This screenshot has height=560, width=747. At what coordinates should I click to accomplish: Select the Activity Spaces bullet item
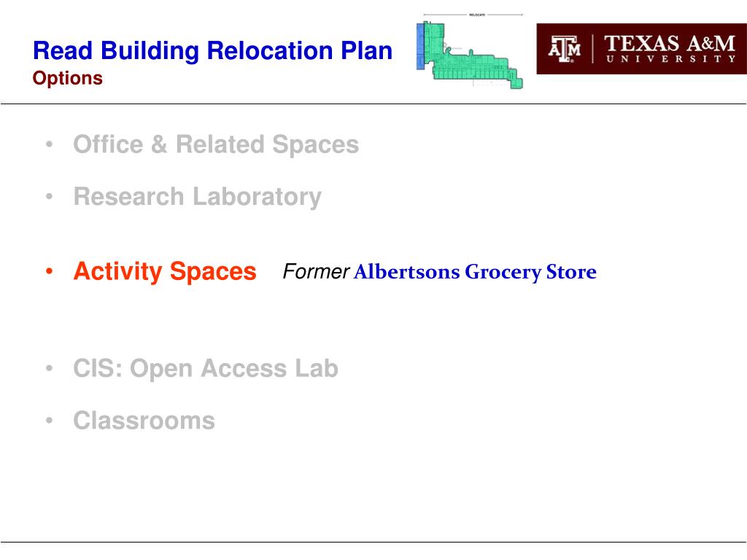(165, 271)
